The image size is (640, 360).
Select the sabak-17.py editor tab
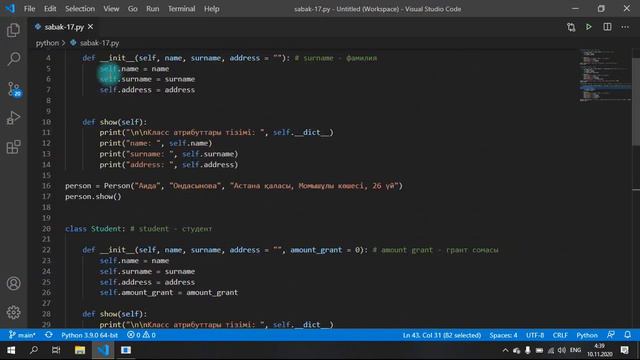coord(64,27)
